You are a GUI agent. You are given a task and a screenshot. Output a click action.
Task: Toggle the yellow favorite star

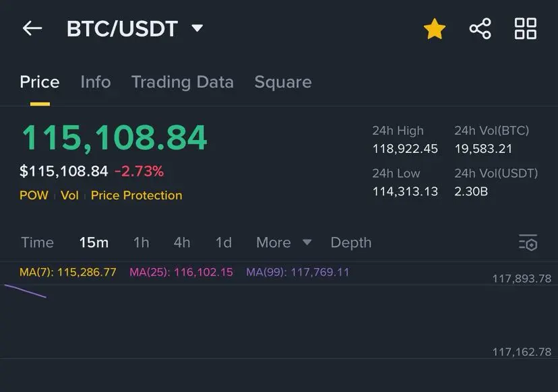coord(435,29)
